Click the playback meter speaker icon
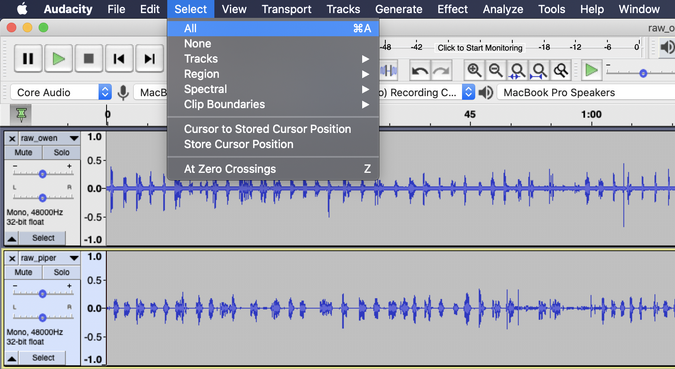 pyautogui.click(x=667, y=47)
